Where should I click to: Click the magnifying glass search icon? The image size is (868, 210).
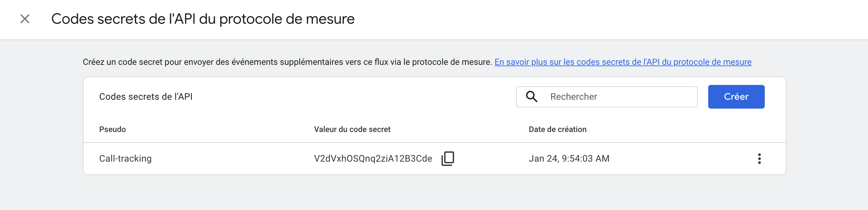532,97
